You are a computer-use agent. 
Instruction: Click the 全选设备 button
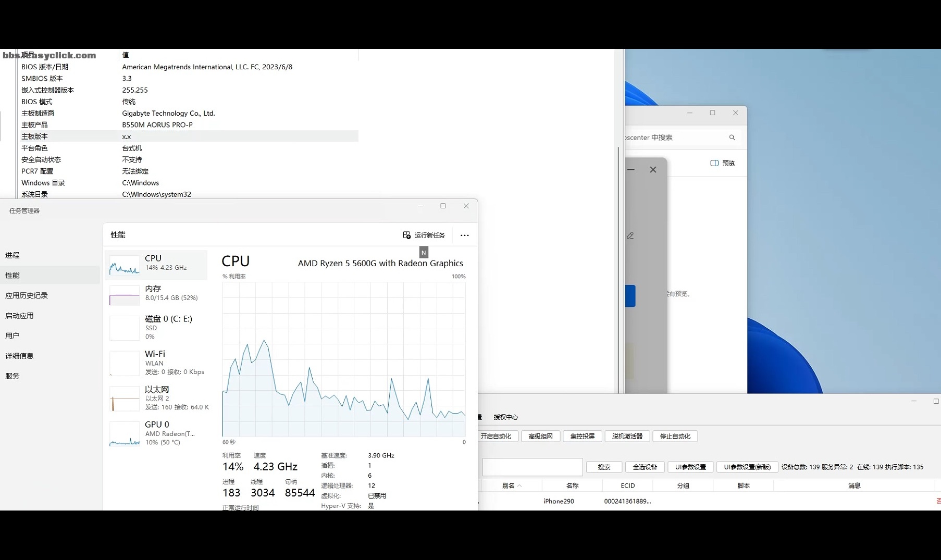point(645,467)
